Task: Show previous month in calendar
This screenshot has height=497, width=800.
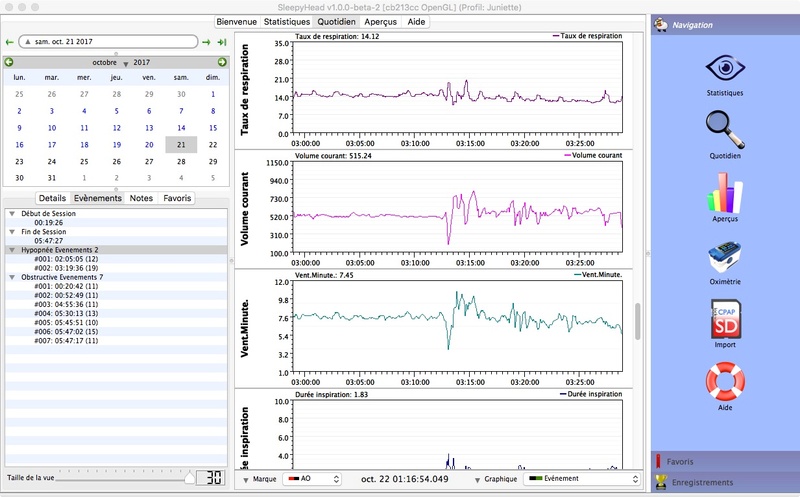Action: tap(9, 62)
